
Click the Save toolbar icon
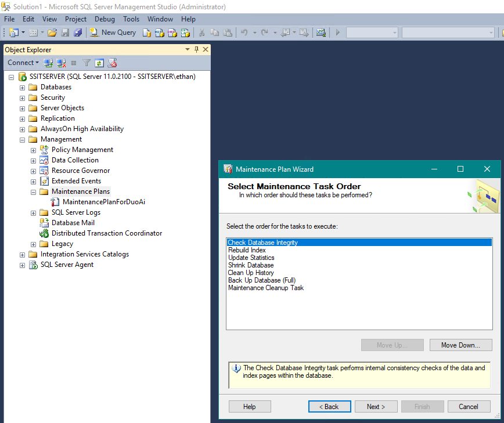65,32
